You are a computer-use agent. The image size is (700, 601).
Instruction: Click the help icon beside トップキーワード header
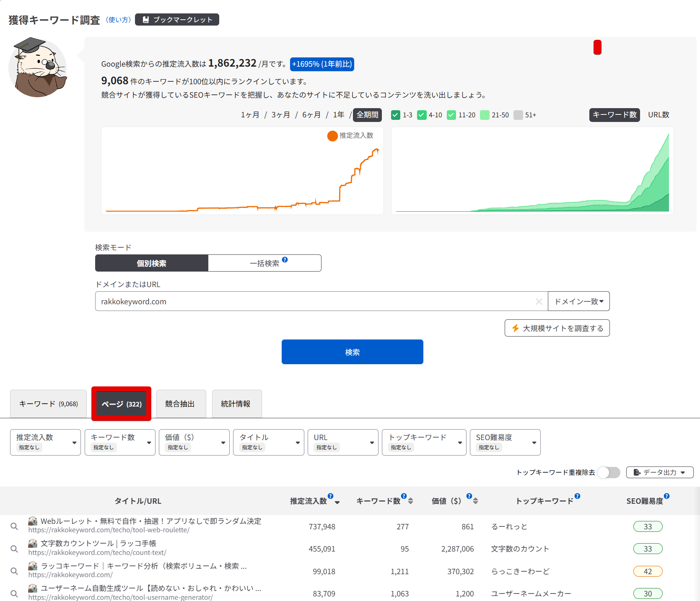click(577, 496)
